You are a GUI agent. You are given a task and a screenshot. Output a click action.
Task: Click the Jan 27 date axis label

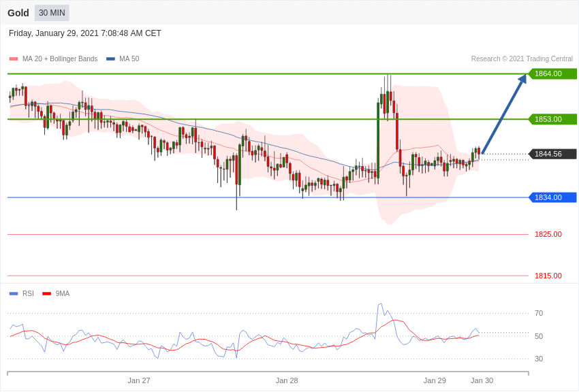click(x=139, y=380)
